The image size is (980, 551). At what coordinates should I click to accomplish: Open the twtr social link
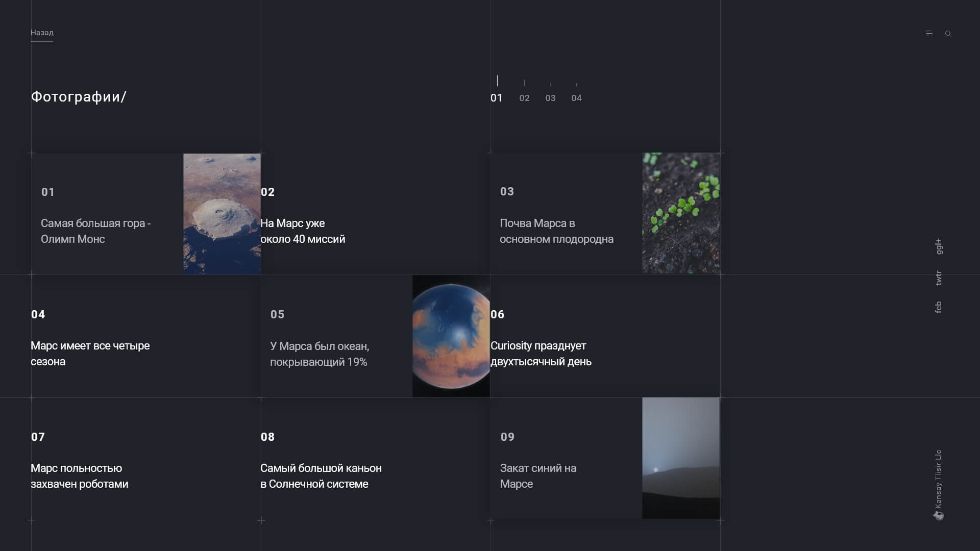coord(938,278)
